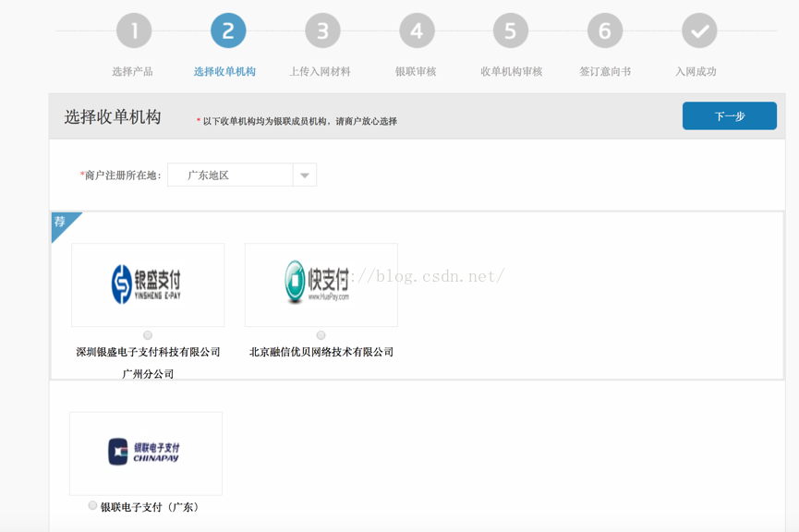Click the 上传入网材料 step label
The width and height of the screenshot is (799, 532).
tap(320, 71)
